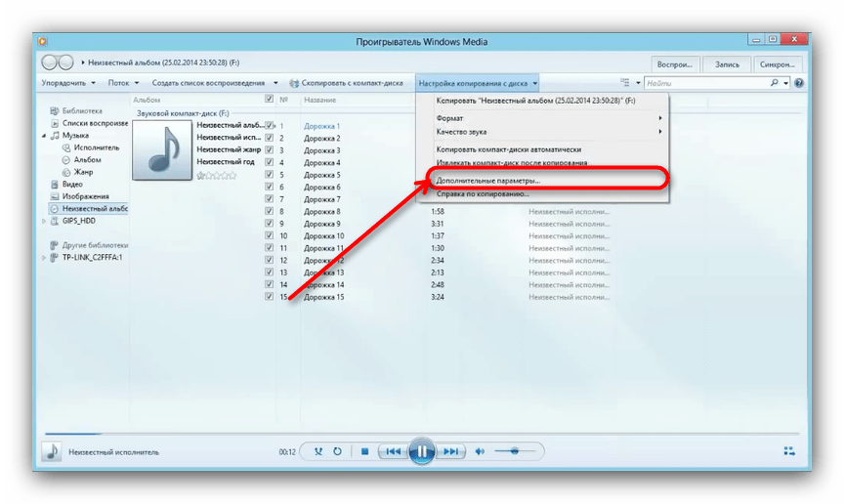Uncheck track 3 checkbox
844x504 pixels.
[269, 150]
